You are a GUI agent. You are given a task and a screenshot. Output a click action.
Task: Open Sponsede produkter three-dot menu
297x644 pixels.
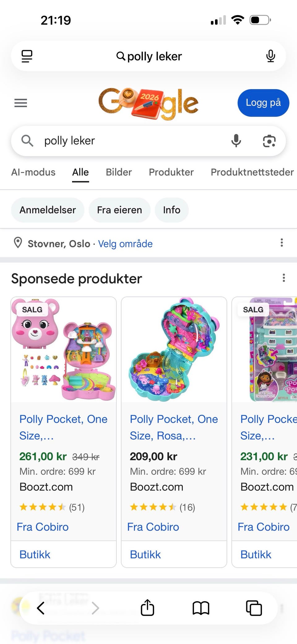coord(284,278)
